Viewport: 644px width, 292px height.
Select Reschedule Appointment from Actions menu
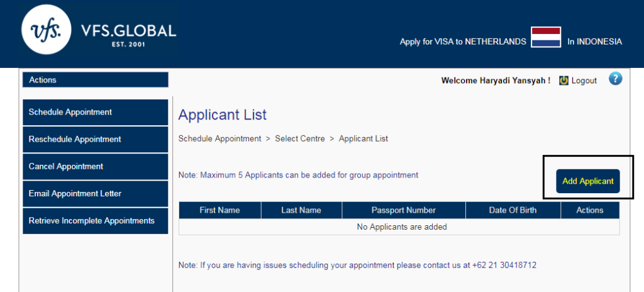[96, 140]
